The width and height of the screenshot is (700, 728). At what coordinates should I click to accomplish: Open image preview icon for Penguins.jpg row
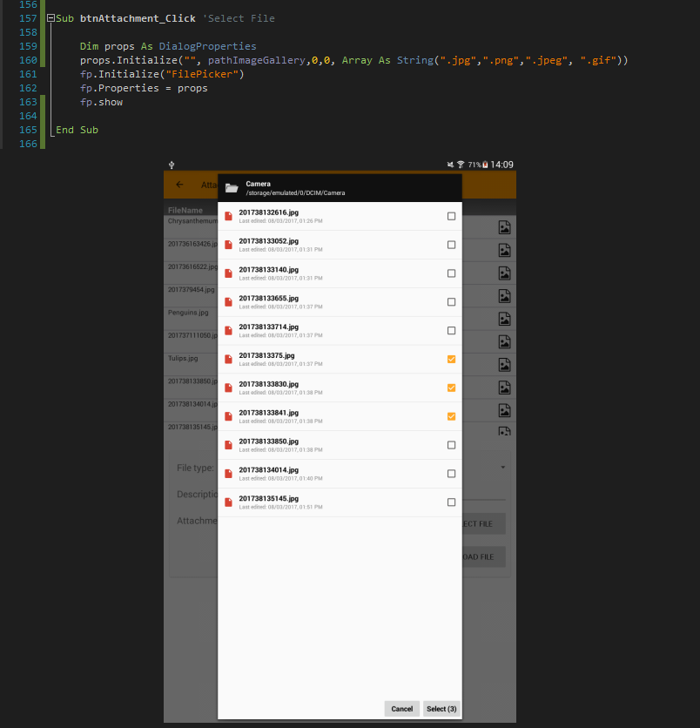click(x=505, y=319)
